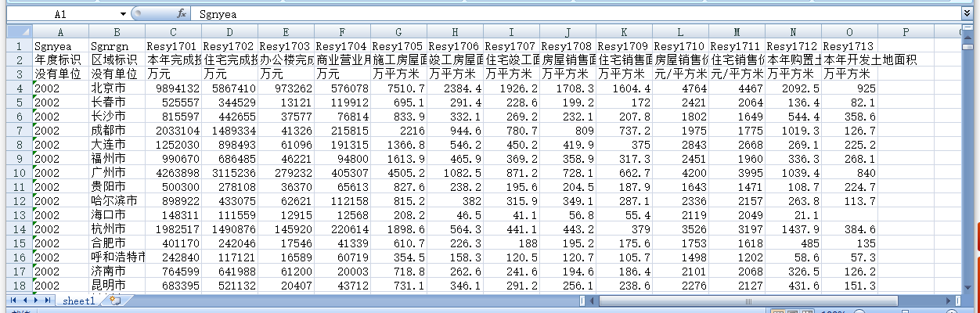This screenshot has width=980, height=313.
Task: Click cell with value 4764
Action: click(680, 88)
